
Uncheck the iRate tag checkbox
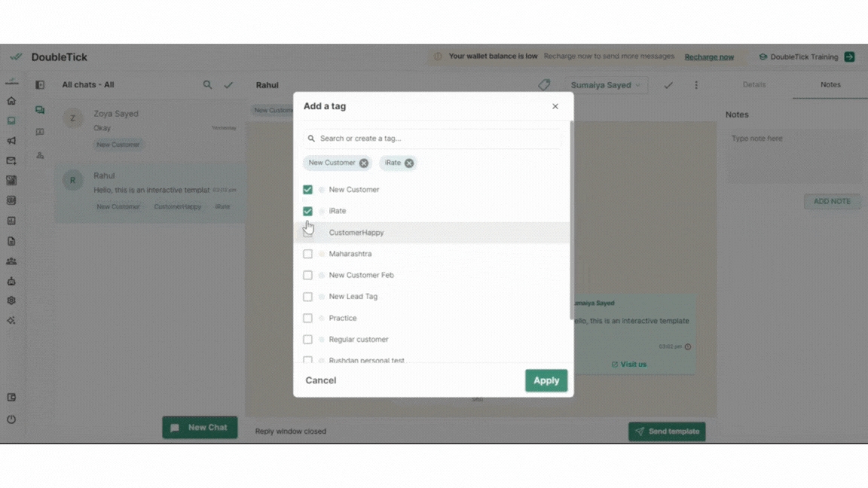point(307,211)
